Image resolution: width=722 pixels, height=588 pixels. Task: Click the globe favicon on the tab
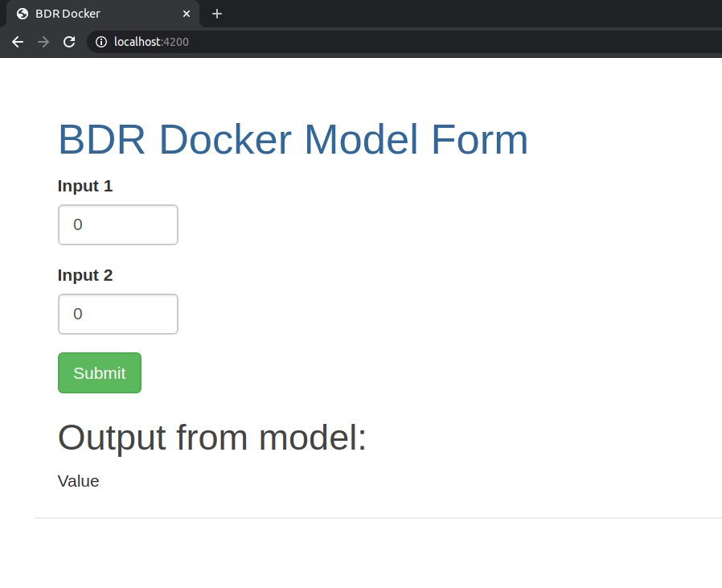23,14
